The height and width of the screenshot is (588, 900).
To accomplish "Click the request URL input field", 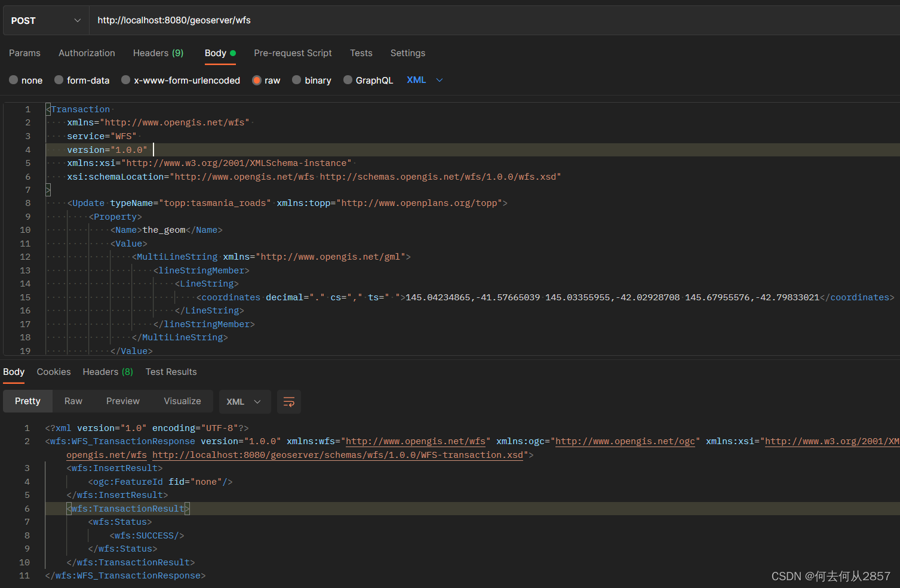I will pyautogui.click(x=494, y=20).
